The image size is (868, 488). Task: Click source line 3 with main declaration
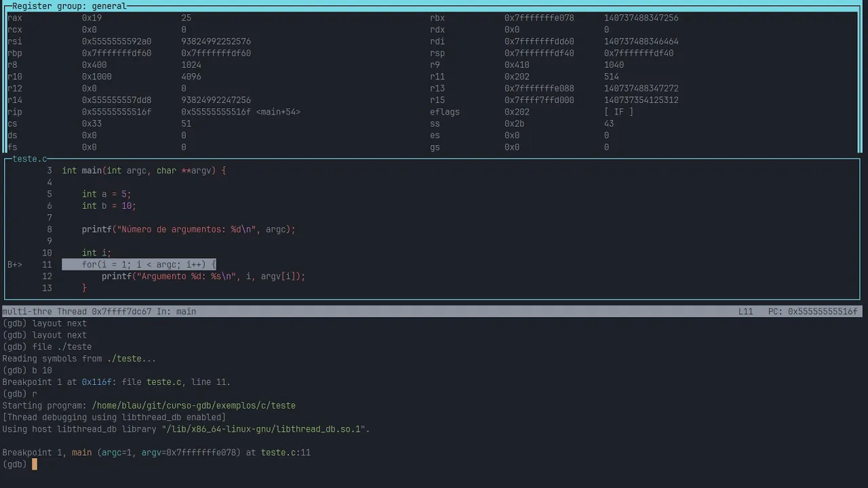(144, 170)
